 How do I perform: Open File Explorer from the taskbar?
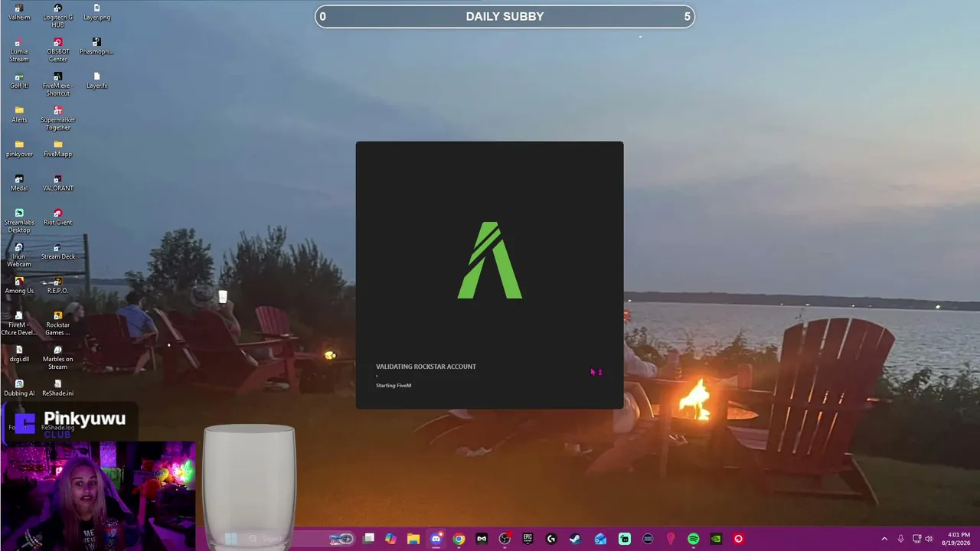[x=413, y=539]
